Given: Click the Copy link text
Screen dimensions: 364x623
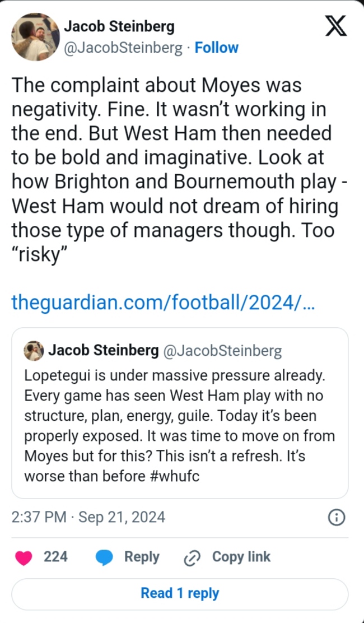Looking at the screenshot, I should [x=241, y=557].
